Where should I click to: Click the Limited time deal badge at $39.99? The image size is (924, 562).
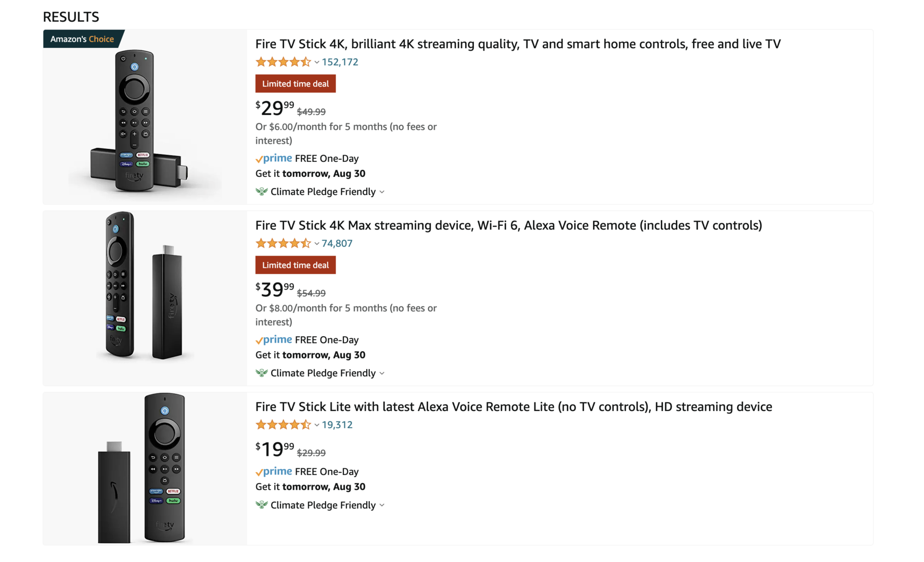(295, 265)
